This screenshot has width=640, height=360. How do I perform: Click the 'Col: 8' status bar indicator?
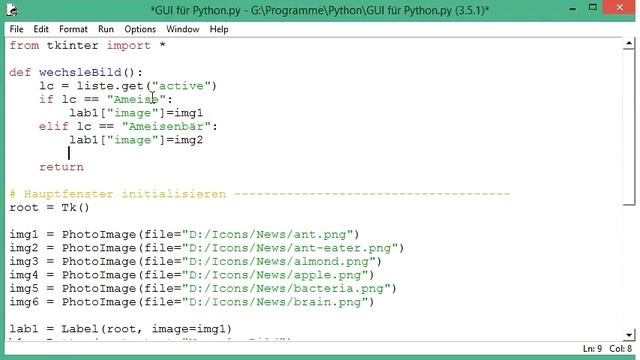(620, 349)
